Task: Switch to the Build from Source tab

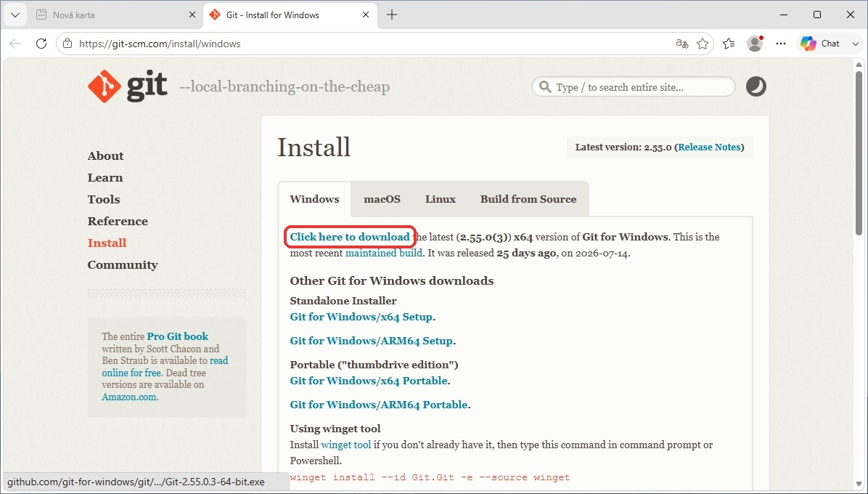Action: coord(528,199)
